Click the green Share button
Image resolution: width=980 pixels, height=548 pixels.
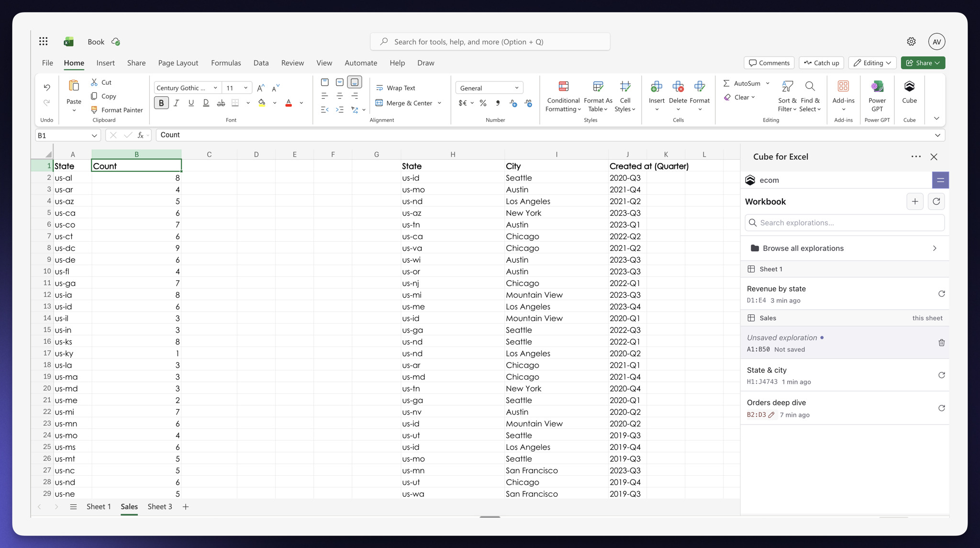coord(923,63)
